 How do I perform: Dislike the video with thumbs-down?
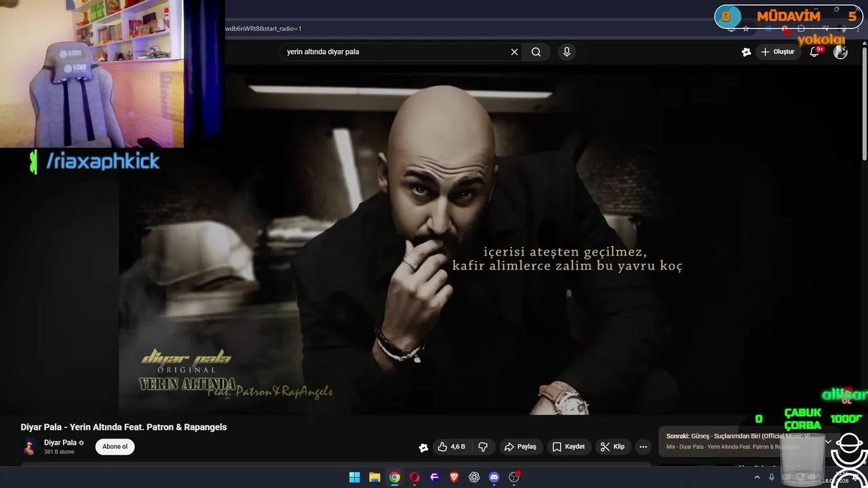[484, 447]
